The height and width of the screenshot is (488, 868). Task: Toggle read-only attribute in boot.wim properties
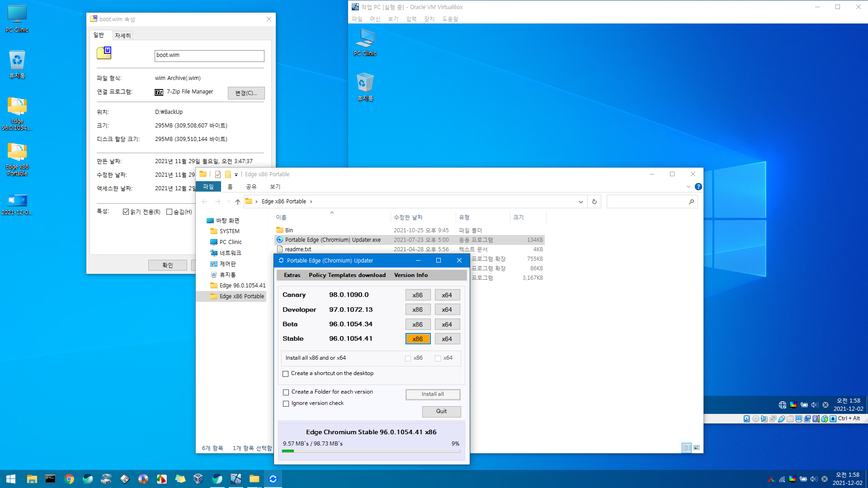click(x=126, y=212)
